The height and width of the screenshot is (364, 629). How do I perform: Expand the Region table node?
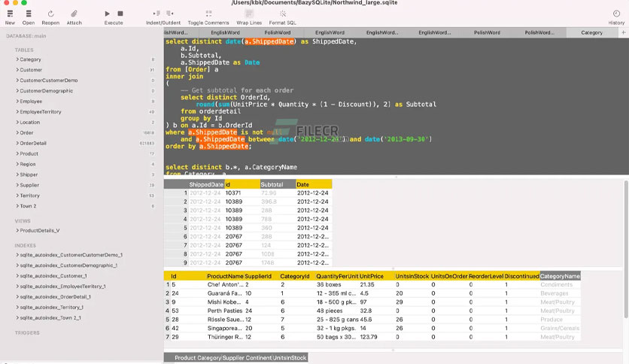point(17,164)
